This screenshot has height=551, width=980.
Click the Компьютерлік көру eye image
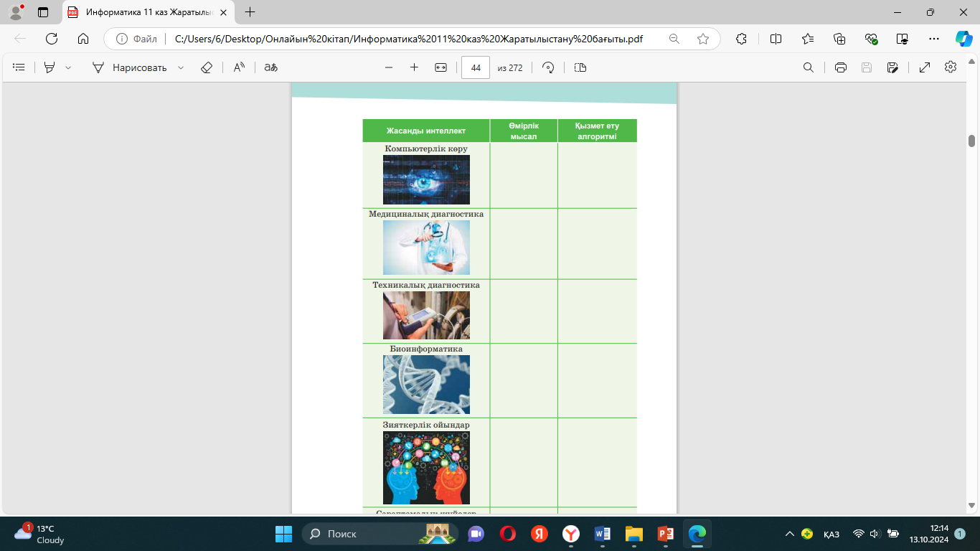426,179
